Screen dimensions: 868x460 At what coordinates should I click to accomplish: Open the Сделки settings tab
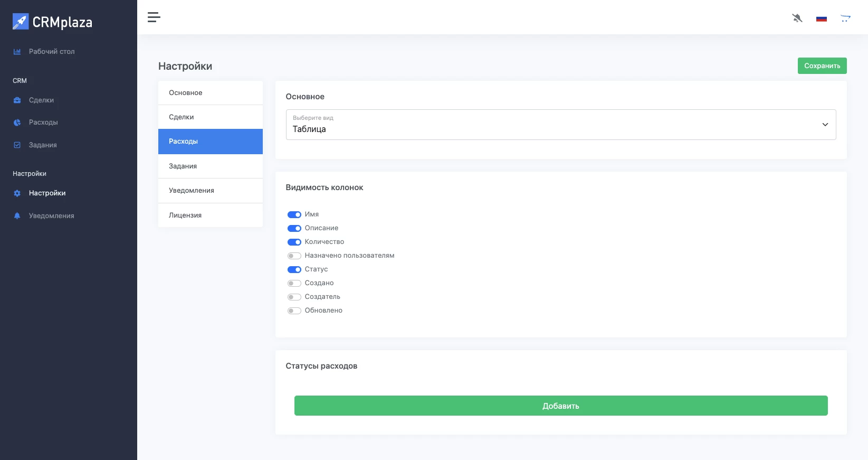click(211, 117)
